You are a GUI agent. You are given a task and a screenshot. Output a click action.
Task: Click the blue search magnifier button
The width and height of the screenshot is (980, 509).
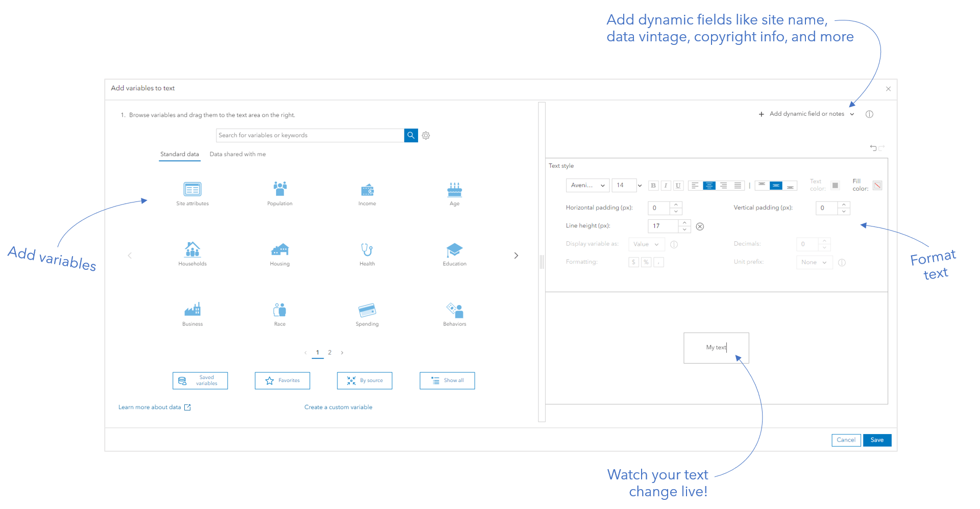(x=411, y=135)
